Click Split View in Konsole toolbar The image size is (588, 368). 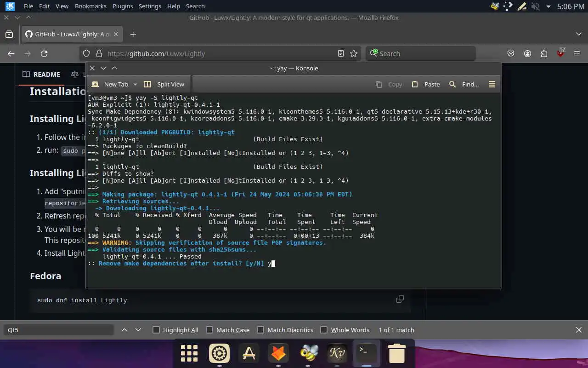click(164, 84)
